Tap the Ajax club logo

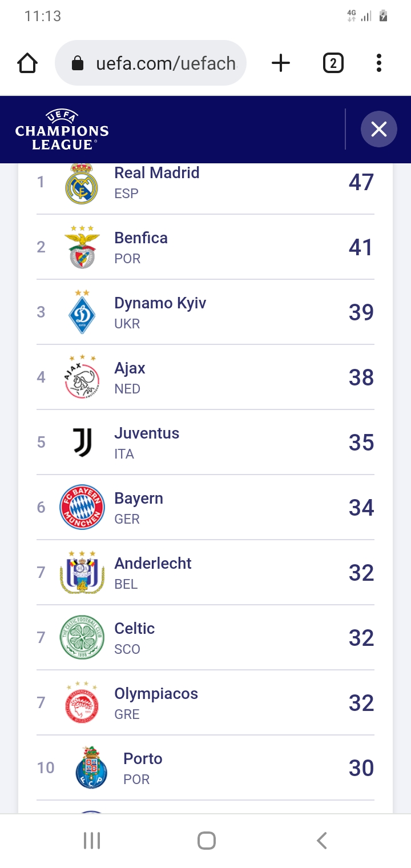[x=82, y=377]
